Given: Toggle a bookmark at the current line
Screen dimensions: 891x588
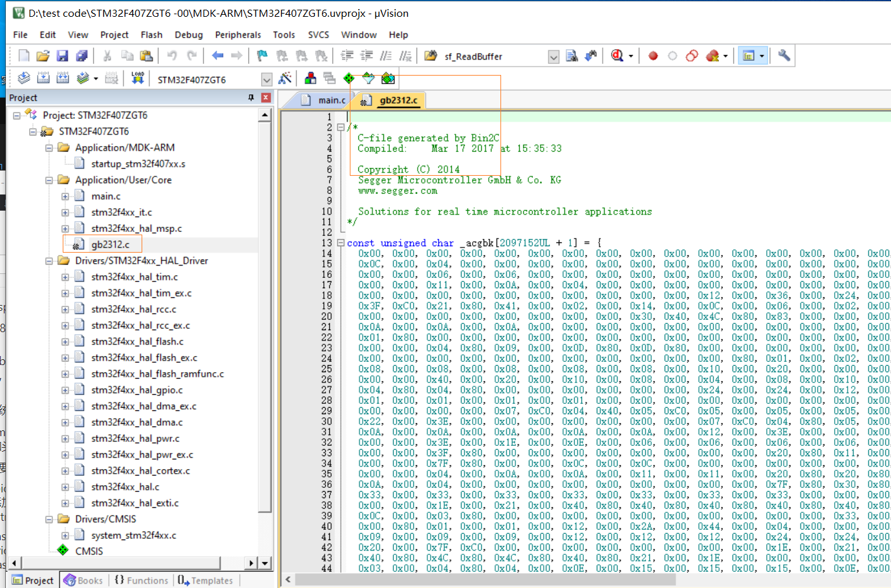Looking at the screenshot, I should pos(261,56).
